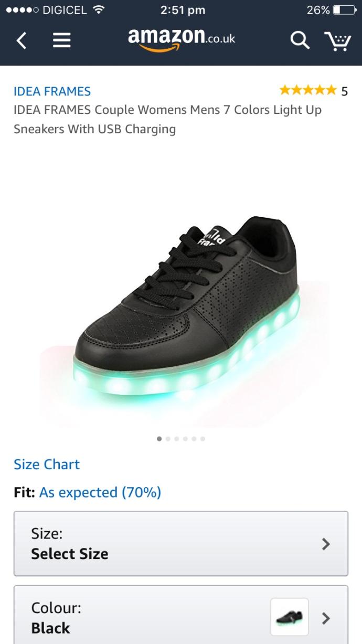Open the hamburger menu
362x644 pixels.
(x=62, y=40)
